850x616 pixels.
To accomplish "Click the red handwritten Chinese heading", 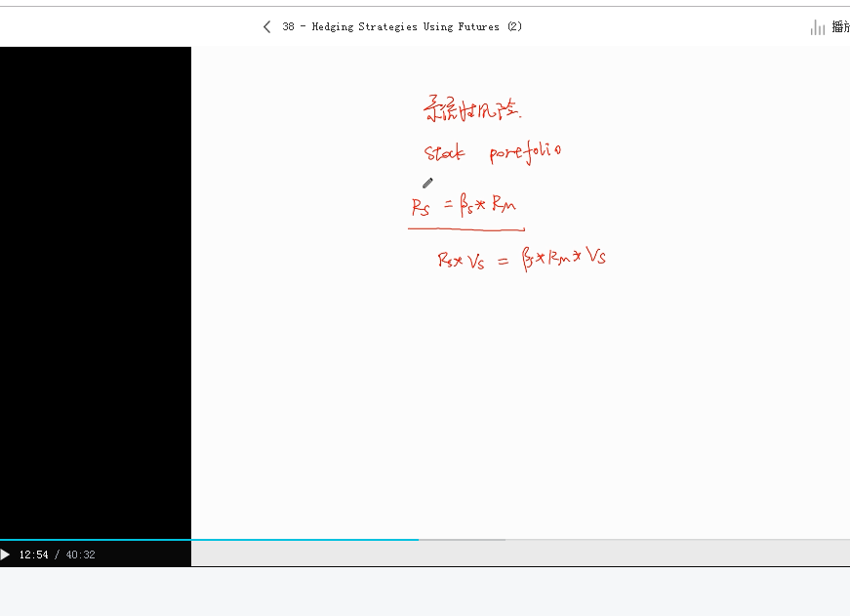I will tap(465, 108).
